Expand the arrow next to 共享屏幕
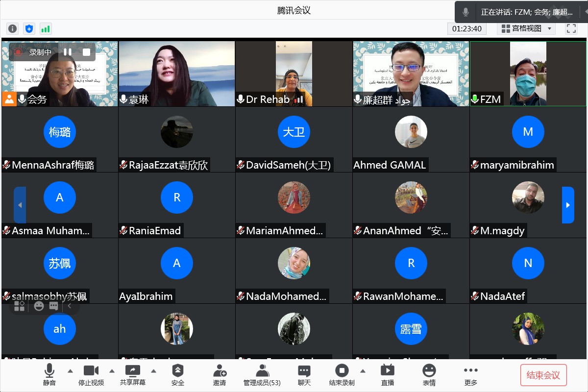The width and height of the screenshot is (588, 392). tap(153, 371)
